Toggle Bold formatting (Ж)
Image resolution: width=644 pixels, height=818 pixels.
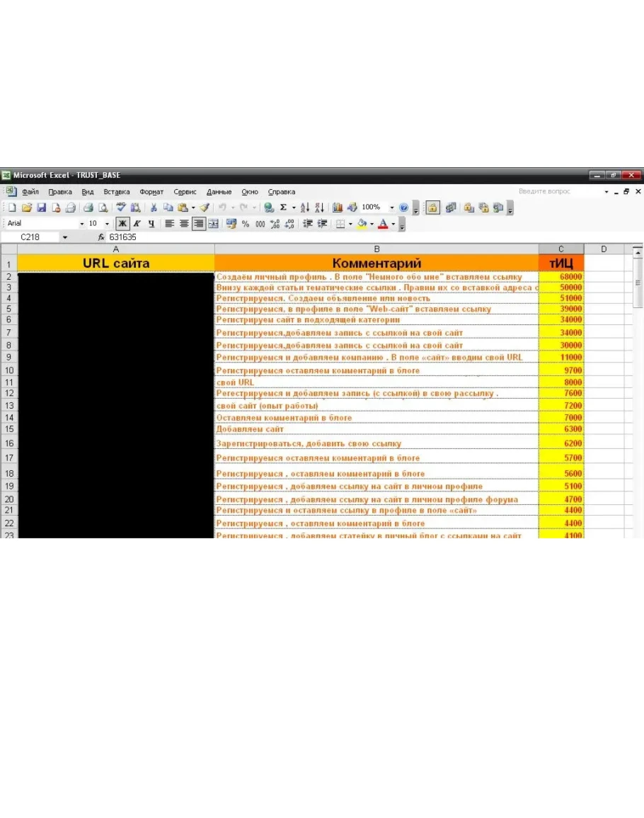123,224
